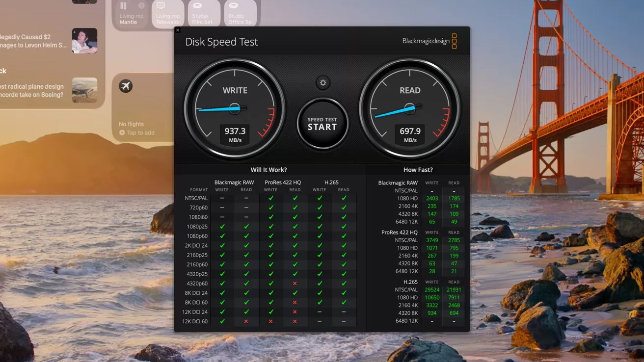644x362 pixels.
Task: Click the 1080p25 Blackmagic RAW write checkmark
Action: click(x=222, y=227)
